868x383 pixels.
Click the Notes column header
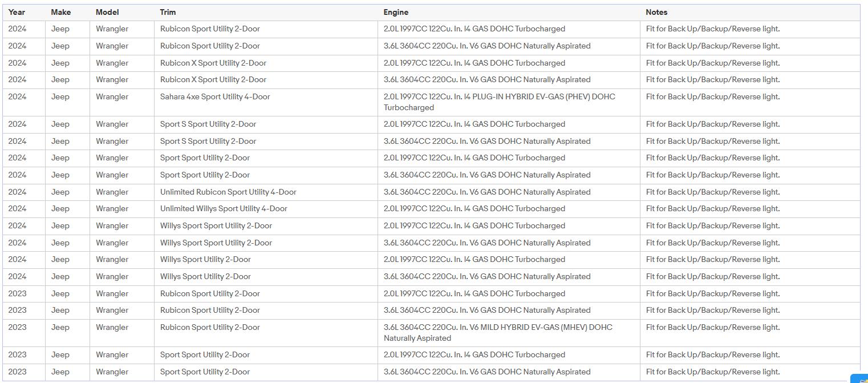(656, 12)
